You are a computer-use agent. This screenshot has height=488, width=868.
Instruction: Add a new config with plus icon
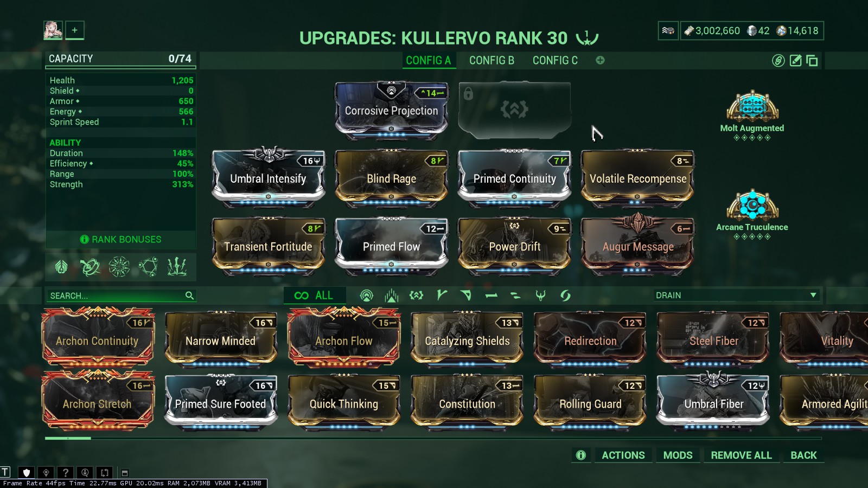[x=600, y=60]
